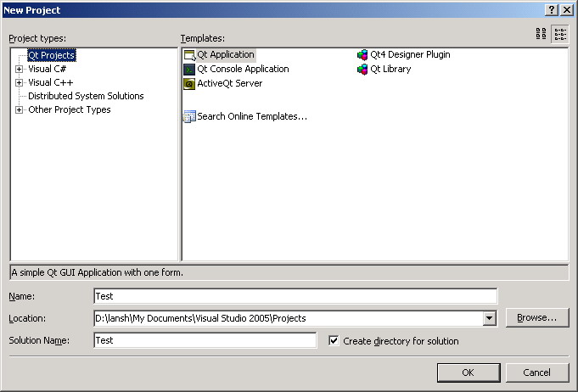Uncheck Create directory for solution
This screenshot has width=578, height=392.
pyautogui.click(x=334, y=341)
